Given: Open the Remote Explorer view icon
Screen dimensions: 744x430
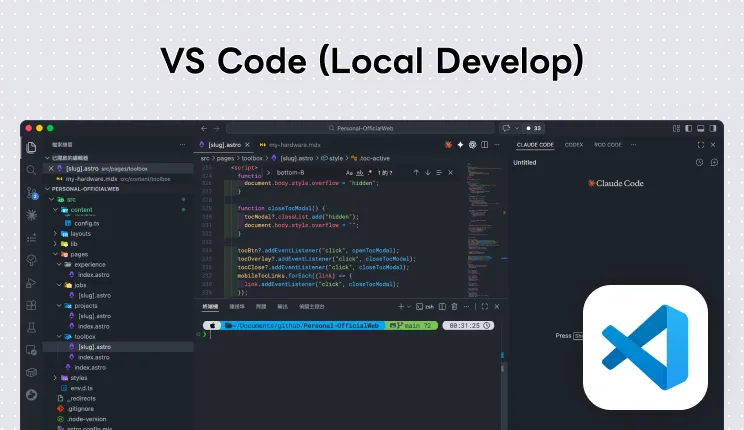Looking at the screenshot, I should [x=31, y=350].
